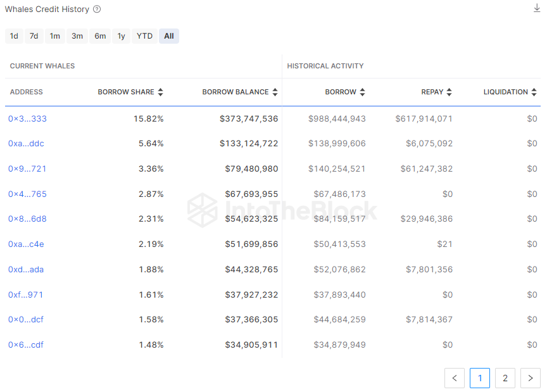Set time range to 3m
This screenshot has width=547, height=392.
click(x=77, y=36)
